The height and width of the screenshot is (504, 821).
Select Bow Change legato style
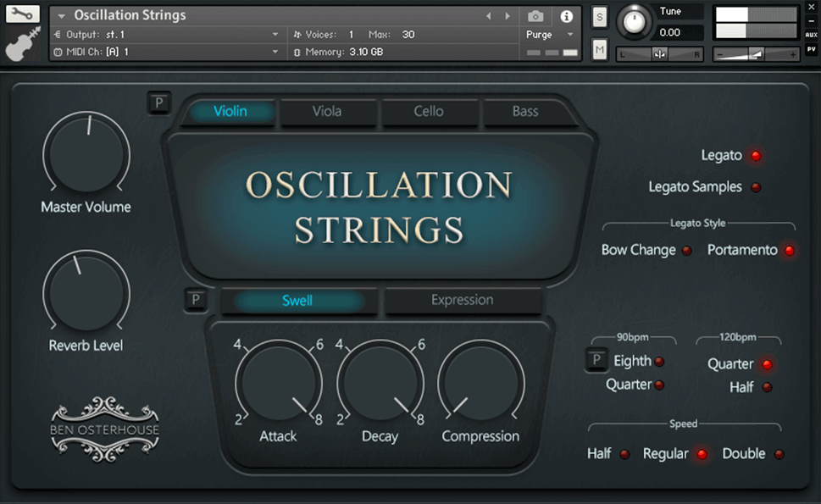pos(687,251)
